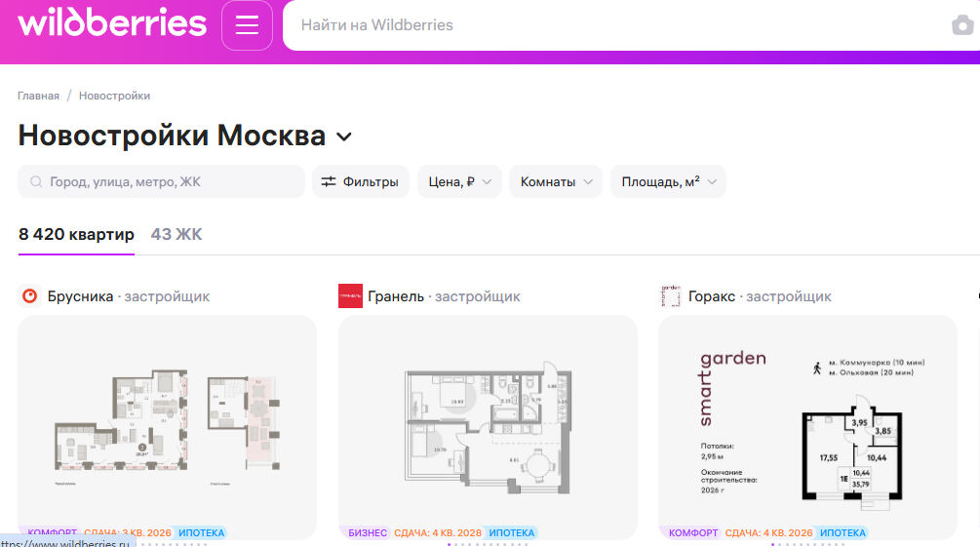Go to Главная breadcrumb link
The height and width of the screenshot is (547, 980).
coord(38,96)
